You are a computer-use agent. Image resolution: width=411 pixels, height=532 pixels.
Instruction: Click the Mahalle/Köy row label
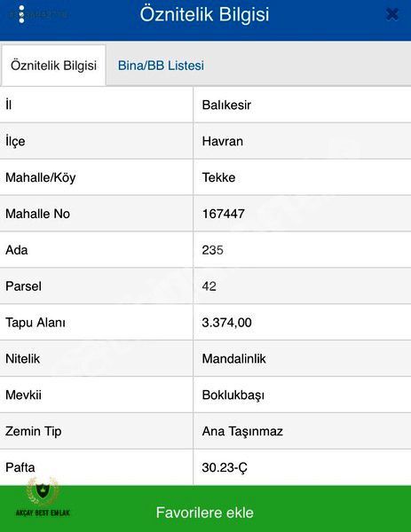pyautogui.click(x=41, y=177)
